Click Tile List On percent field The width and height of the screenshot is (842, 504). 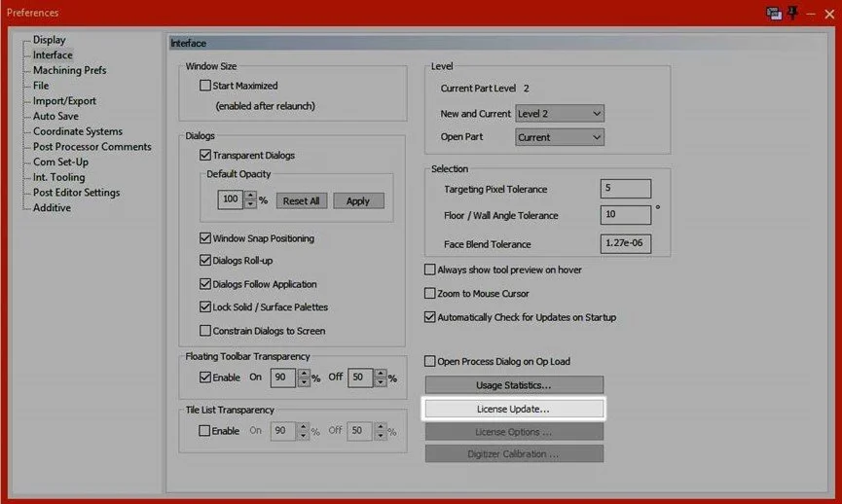pyautogui.click(x=282, y=431)
